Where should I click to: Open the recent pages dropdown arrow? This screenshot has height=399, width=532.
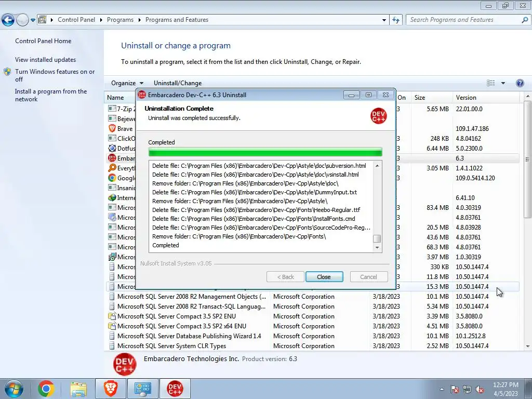[33, 20]
